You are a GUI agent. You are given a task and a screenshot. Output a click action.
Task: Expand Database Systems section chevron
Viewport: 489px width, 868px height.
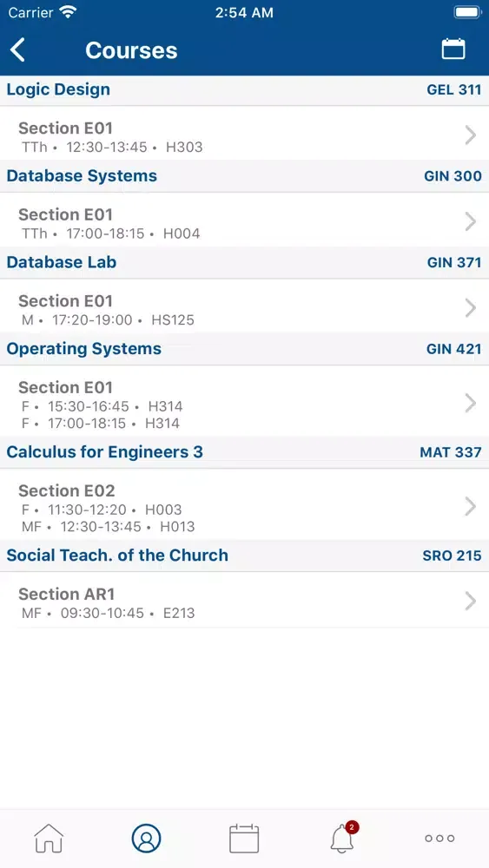tap(470, 220)
